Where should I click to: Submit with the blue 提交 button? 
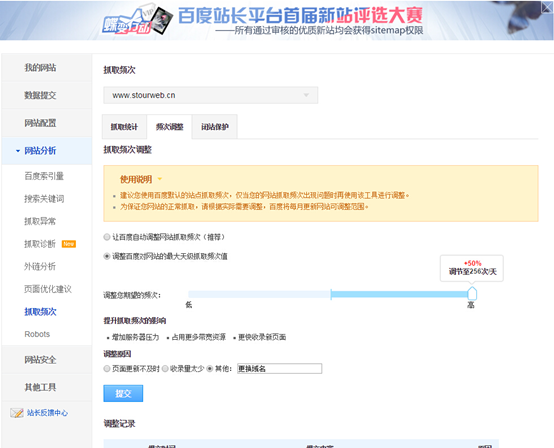pyautogui.click(x=123, y=393)
